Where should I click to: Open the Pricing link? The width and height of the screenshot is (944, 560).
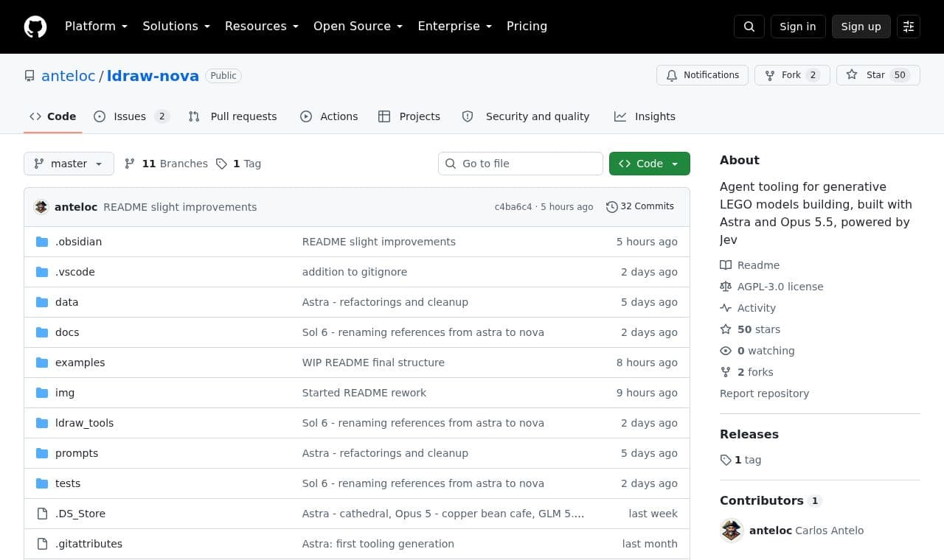pos(527,27)
